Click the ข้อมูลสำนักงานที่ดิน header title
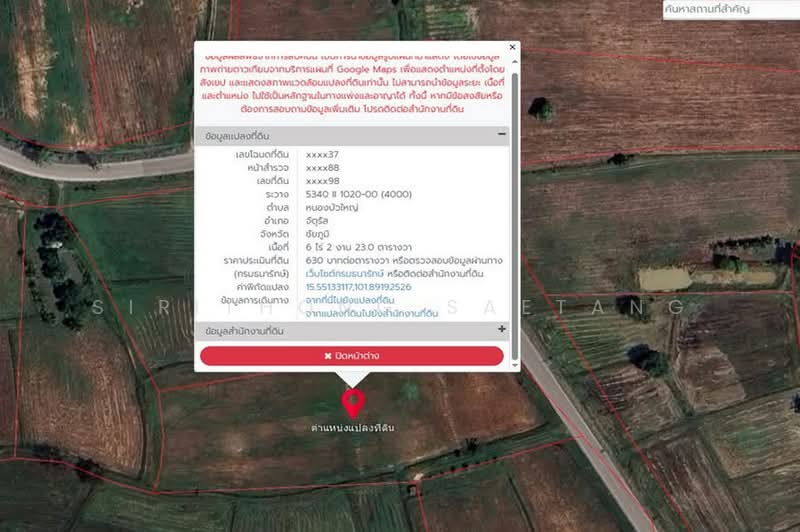The image size is (800, 532). pyautogui.click(x=244, y=331)
